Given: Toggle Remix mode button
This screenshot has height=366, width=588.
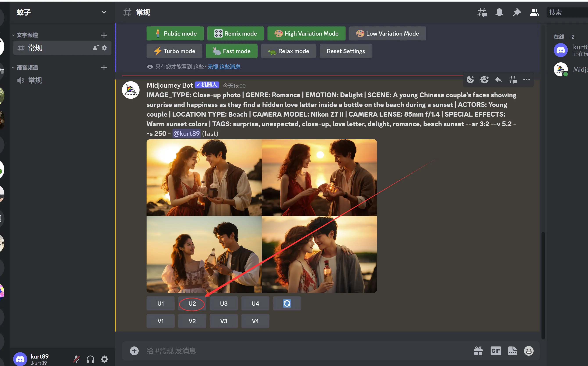Looking at the screenshot, I should [x=235, y=33].
